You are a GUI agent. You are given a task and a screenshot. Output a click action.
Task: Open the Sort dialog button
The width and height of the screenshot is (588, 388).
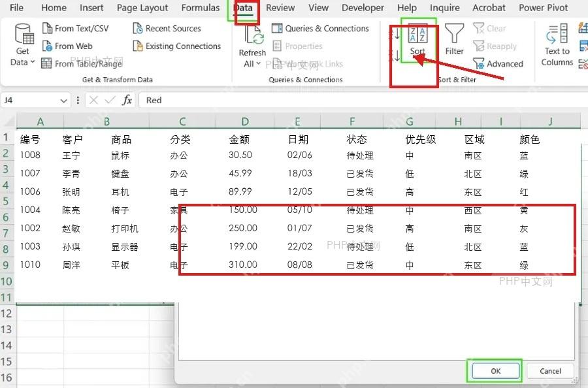point(417,40)
